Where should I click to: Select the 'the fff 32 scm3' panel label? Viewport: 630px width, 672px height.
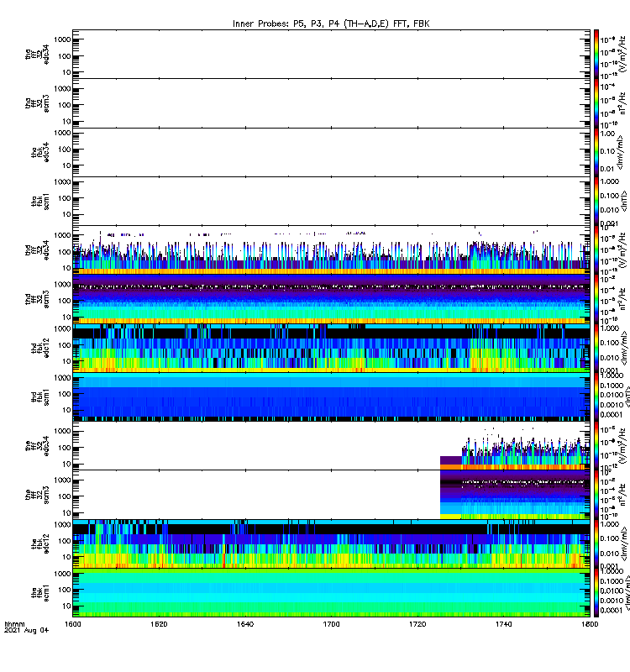coord(37,495)
